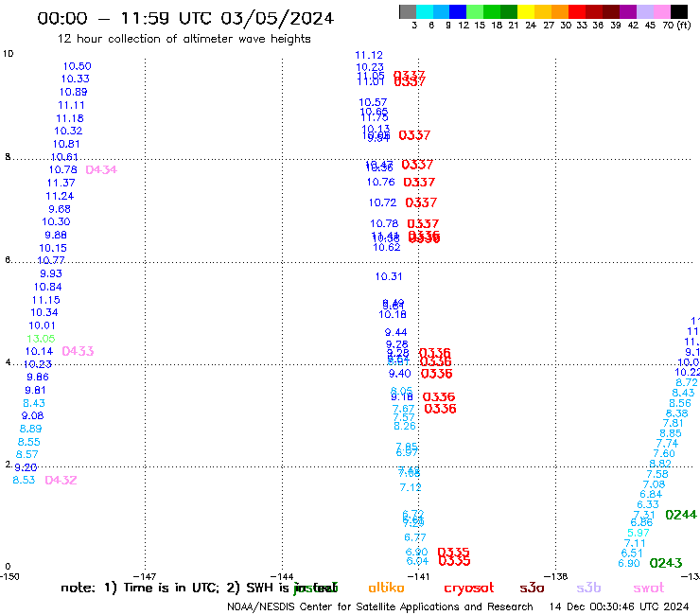Click the 6.33 wave height value
The width and height of the screenshot is (700, 615).
pyautogui.click(x=648, y=504)
